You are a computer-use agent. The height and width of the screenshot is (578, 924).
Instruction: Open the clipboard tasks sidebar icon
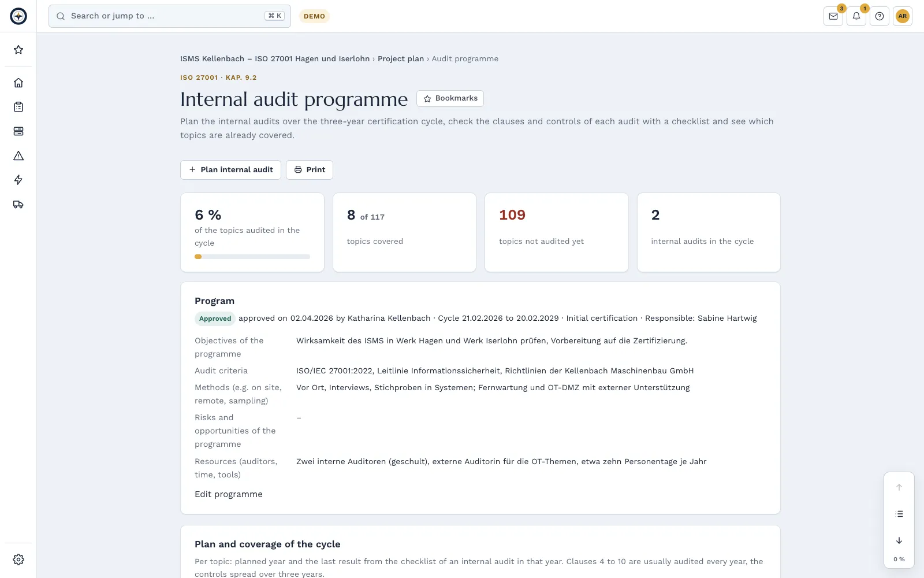18,107
